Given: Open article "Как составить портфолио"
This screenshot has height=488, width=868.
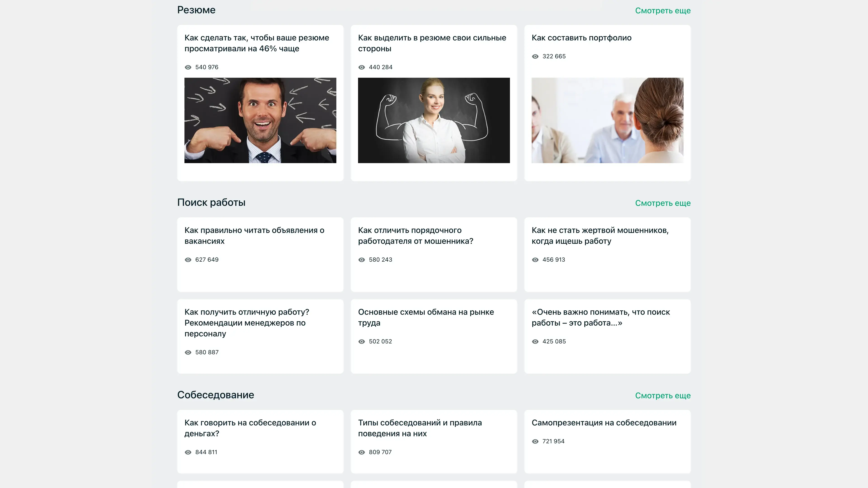Looking at the screenshot, I should (581, 38).
